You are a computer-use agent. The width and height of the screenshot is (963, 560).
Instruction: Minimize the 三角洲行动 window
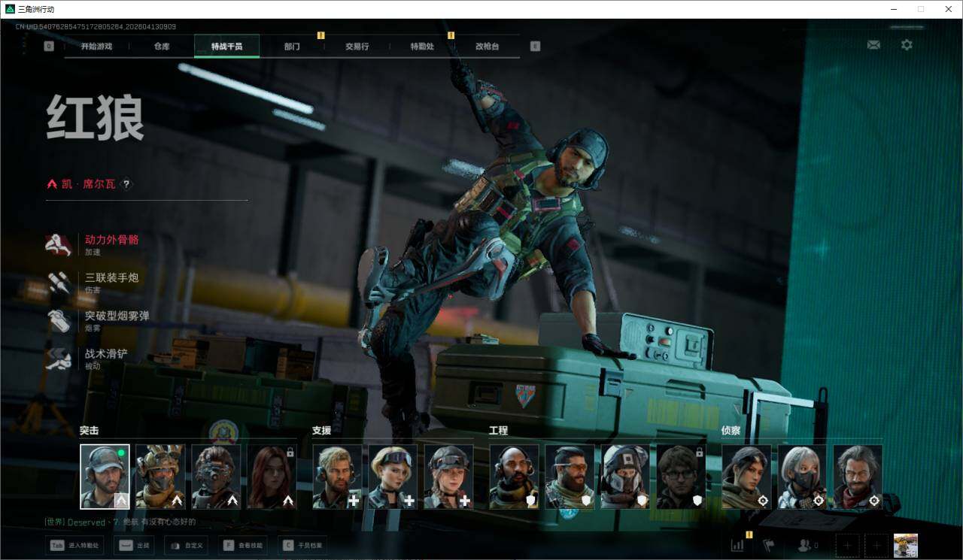894,9
